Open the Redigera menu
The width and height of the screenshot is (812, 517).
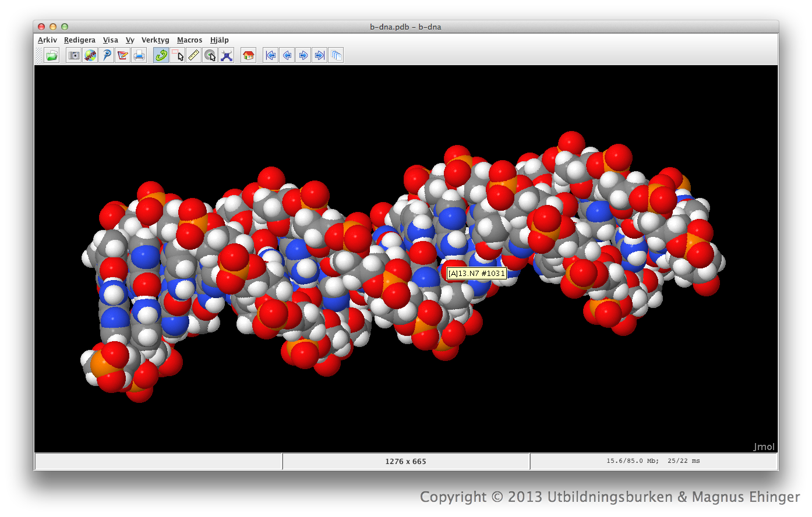[80, 40]
